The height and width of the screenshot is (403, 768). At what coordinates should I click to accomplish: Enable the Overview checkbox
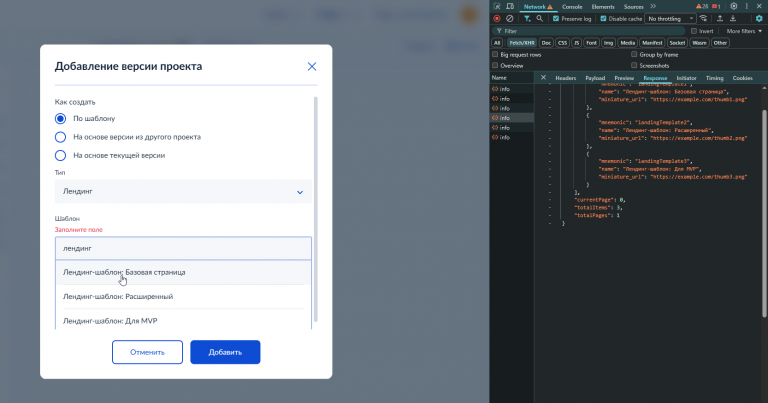[495, 65]
